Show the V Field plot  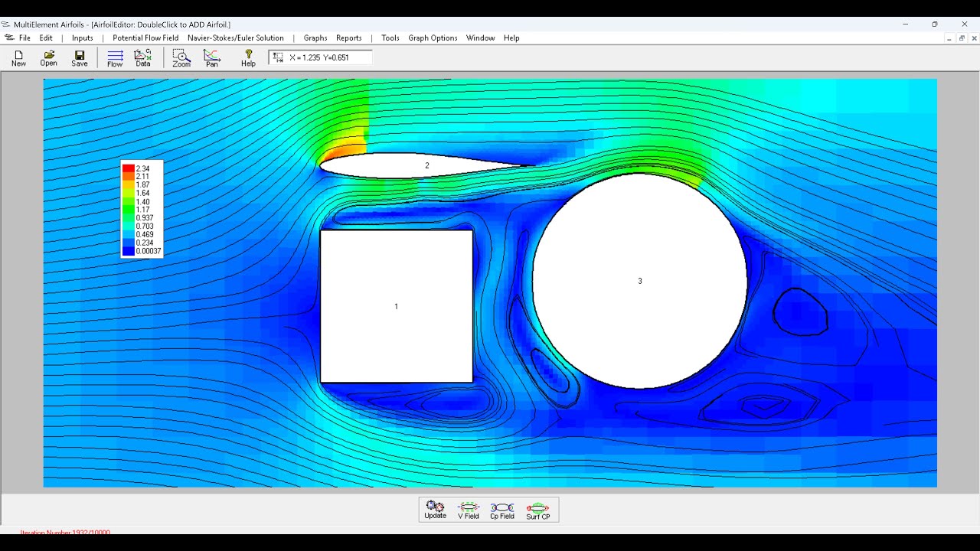(469, 510)
